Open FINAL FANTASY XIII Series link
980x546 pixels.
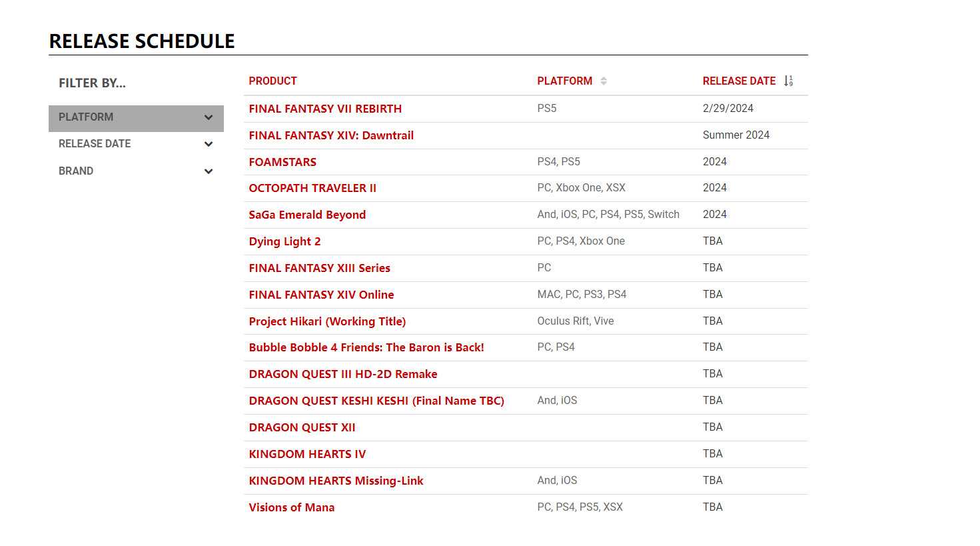point(319,268)
